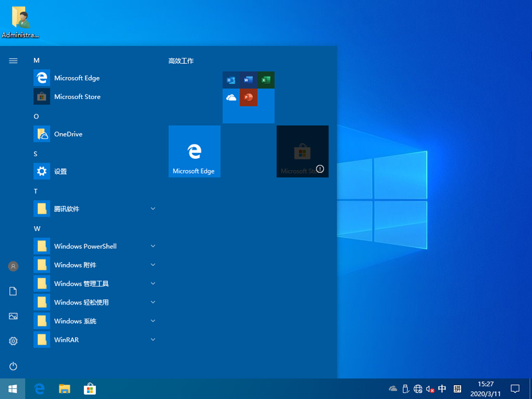Expand the 腾讯软件 folder chevron
Screen dimensions: 532x399
[x=153, y=208]
